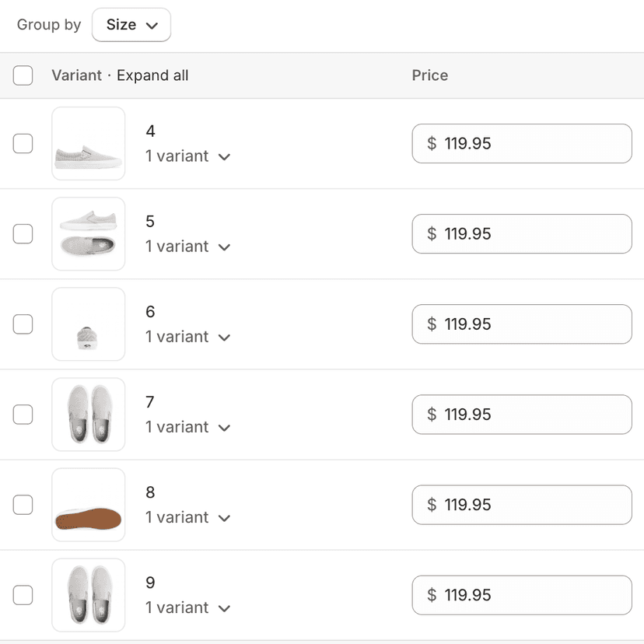Select the checkbox for size 4
Image resolution: width=644 pixels, height=644 pixels.
pyautogui.click(x=23, y=144)
